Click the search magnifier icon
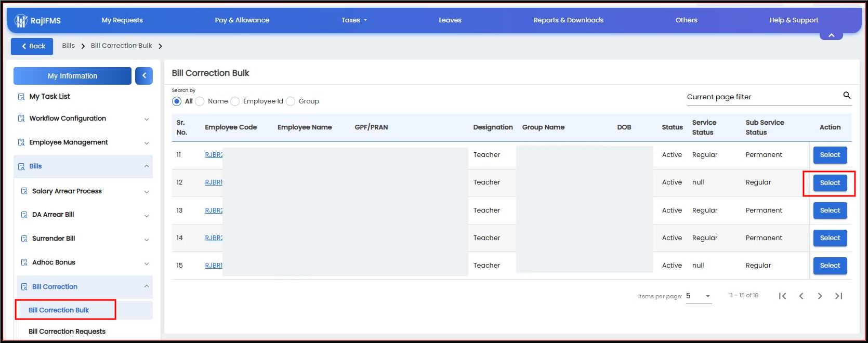The width and height of the screenshot is (868, 343). 847,95
